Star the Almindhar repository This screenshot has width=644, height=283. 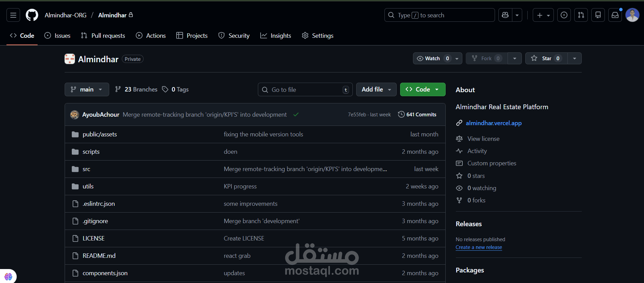click(546, 59)
